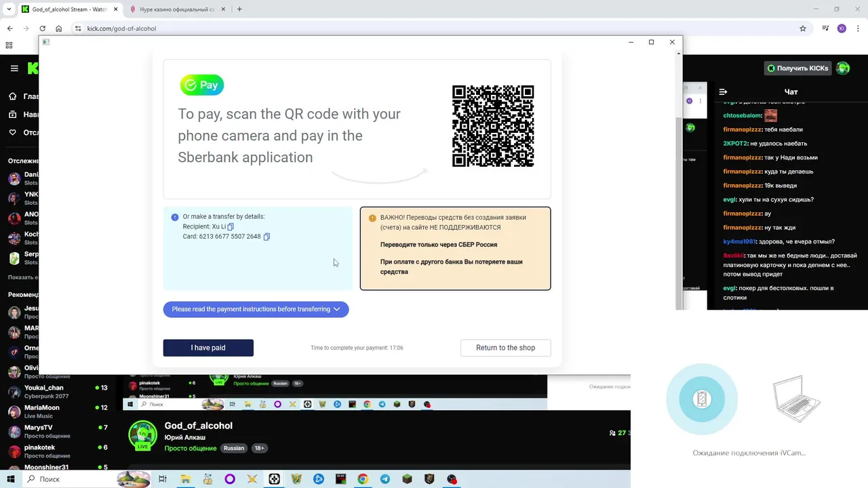The width and height of the screenshot is (868, 488).
Task: Click the browser Back arrow
Action: point(10,28)
